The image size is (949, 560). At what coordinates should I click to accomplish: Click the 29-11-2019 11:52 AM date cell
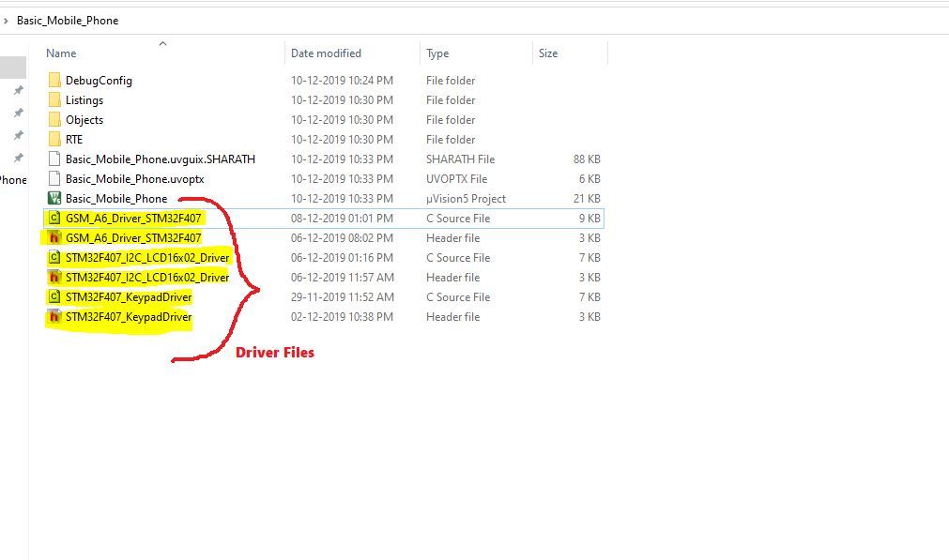click(342, 297)
